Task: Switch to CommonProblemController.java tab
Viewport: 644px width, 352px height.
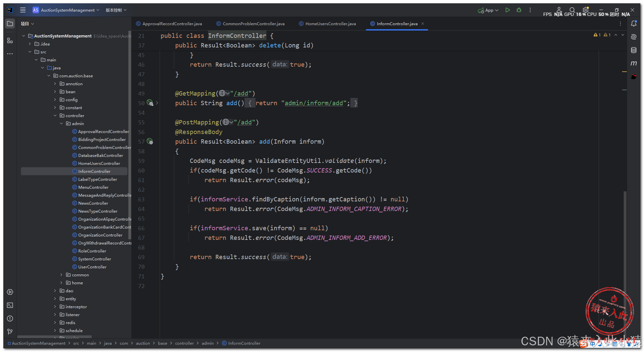Action: coord(250,24)
